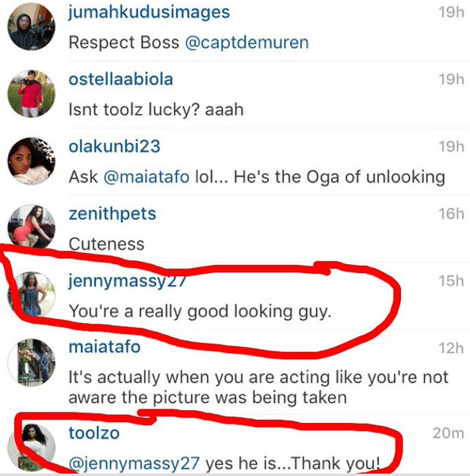Tap the @maiatafo mention in olakunbi23's comment
The image size is (470, 476).
pyautogui.click(x=147, y=177)
